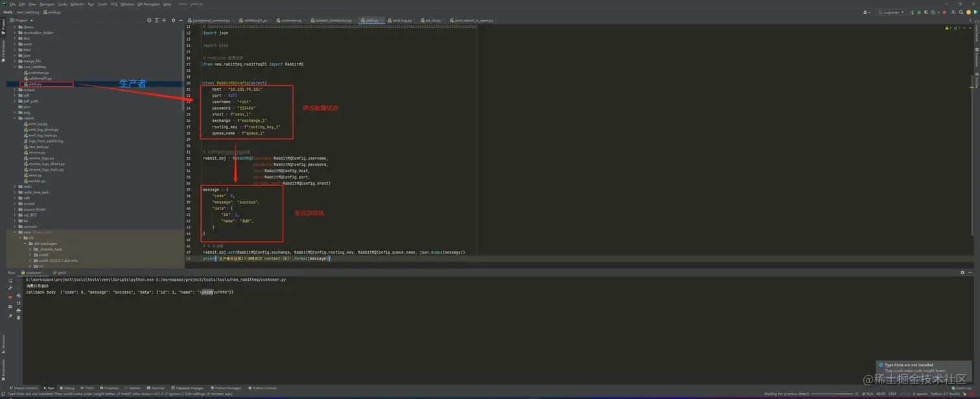Screen dimensions: 980x399
Task: Click the trash clear-all icon in Run panel
Action: pos(18,317)
